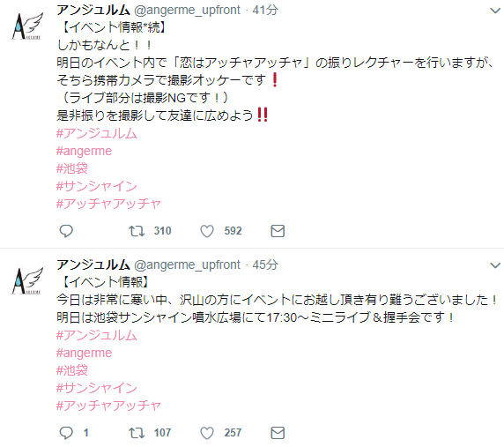Retweet the tweet with 107 retweets

pos(137,433)
